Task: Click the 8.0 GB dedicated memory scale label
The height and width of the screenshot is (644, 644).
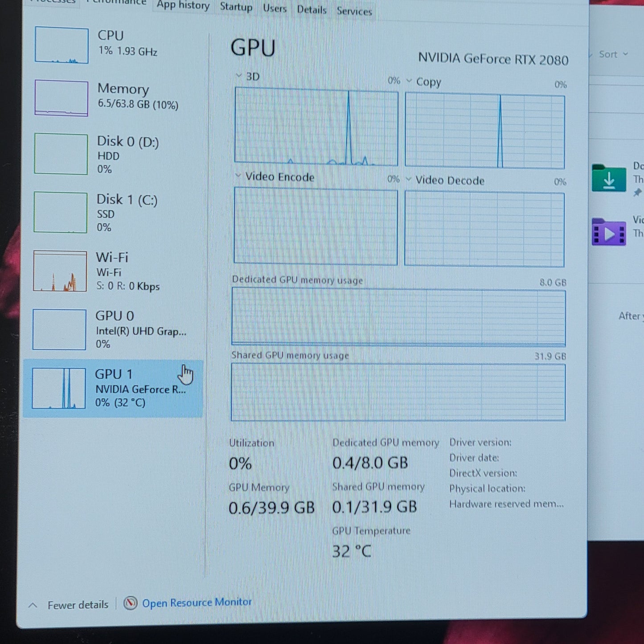Action: (553, 282)
